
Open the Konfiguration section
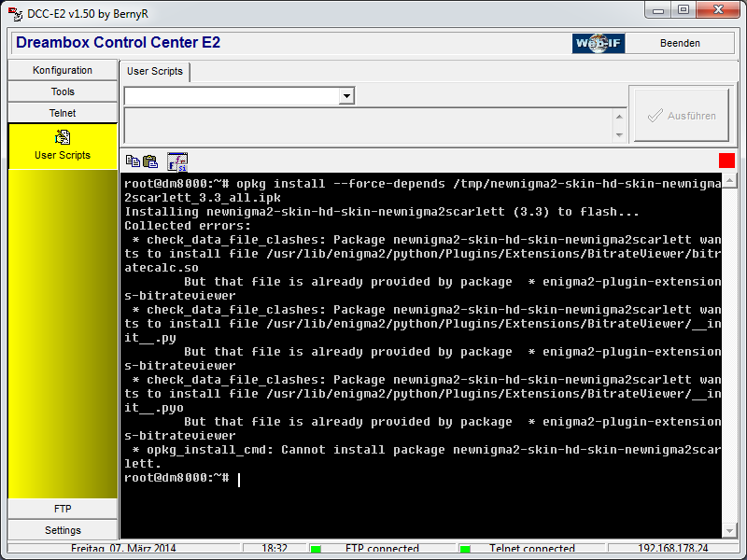(63, 70)
